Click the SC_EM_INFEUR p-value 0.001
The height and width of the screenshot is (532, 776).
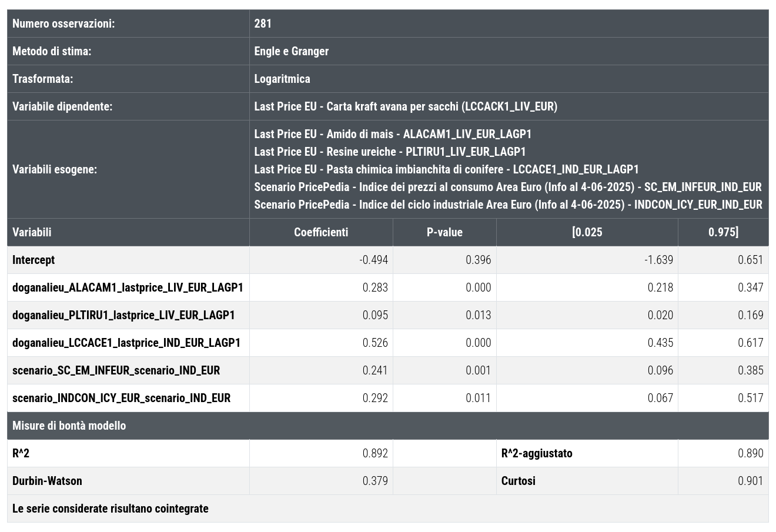(479, 370)
